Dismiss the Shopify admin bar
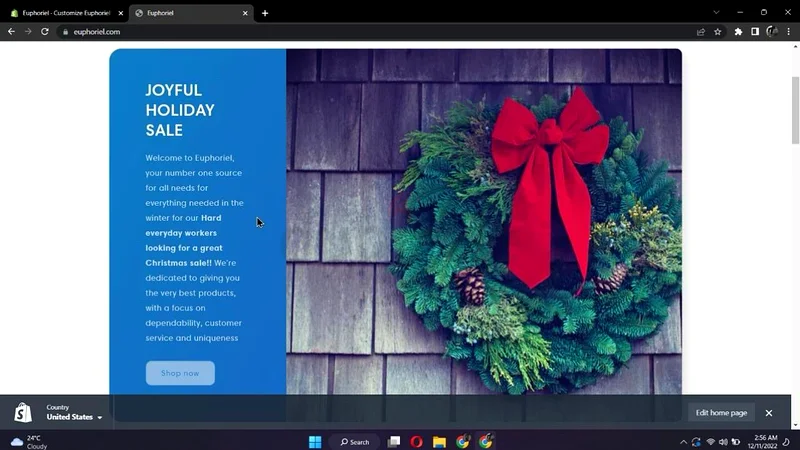This screenshot has height=450, width=800. click(x=769, y=413)
